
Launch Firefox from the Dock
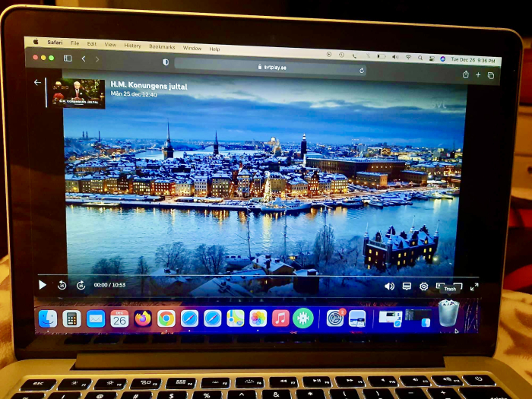[143, 319]
